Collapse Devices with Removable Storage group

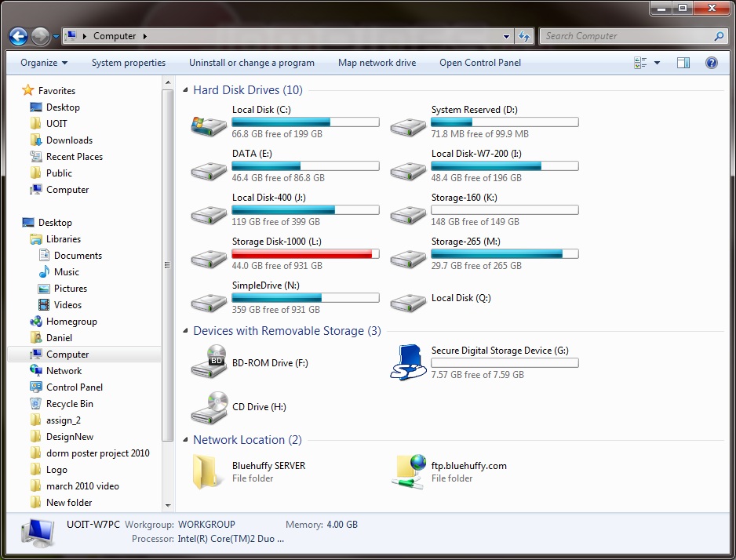pyautogui.click(x=185, y=331)
